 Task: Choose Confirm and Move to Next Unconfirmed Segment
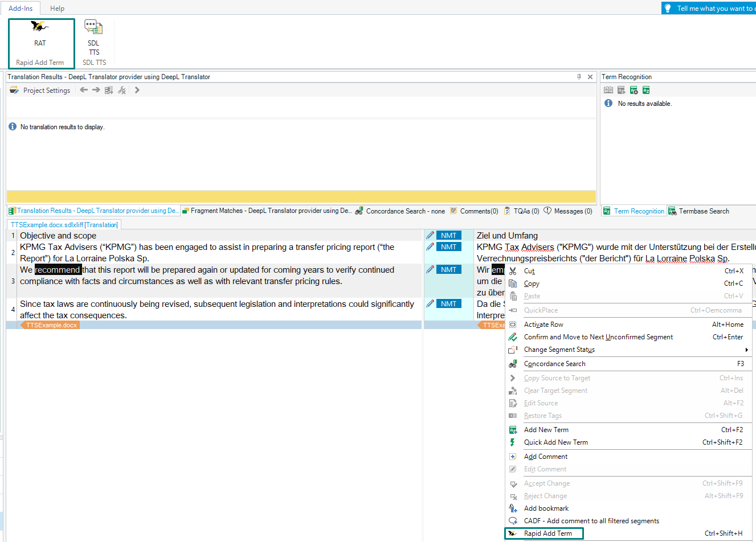click(629, 337)
